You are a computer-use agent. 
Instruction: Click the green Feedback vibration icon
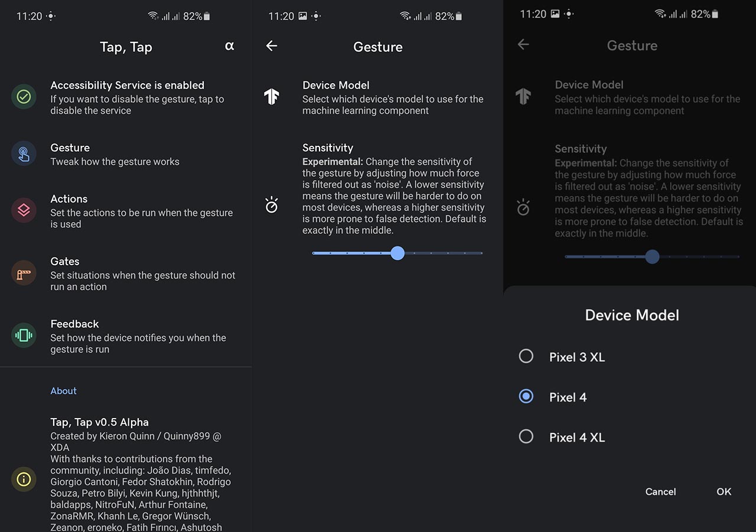(24, 335)
